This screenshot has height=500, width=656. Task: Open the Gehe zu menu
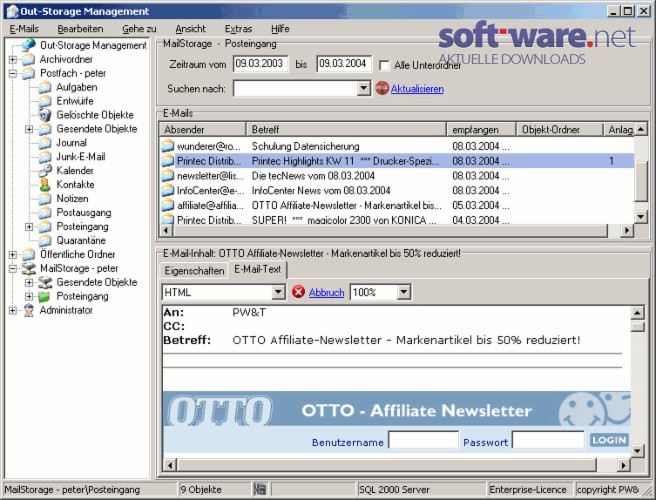click(x=139, y=29)
